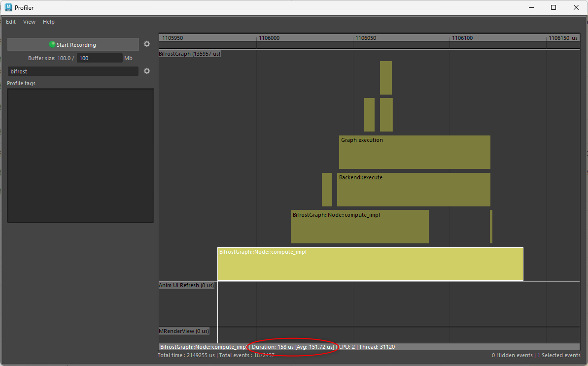Click the BifrostGraph (135957 us) category label

tap(189, 54)
